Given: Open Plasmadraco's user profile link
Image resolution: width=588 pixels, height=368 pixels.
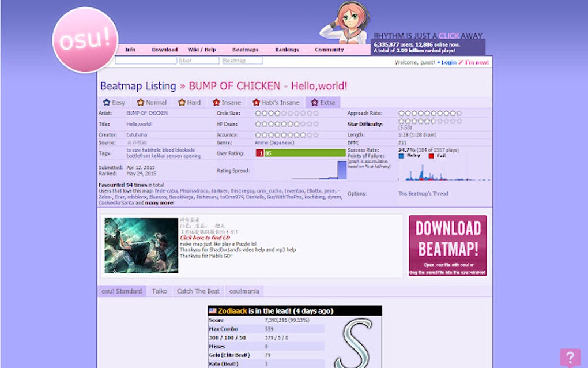Looking at the screenshot, I should click(194, 191).
